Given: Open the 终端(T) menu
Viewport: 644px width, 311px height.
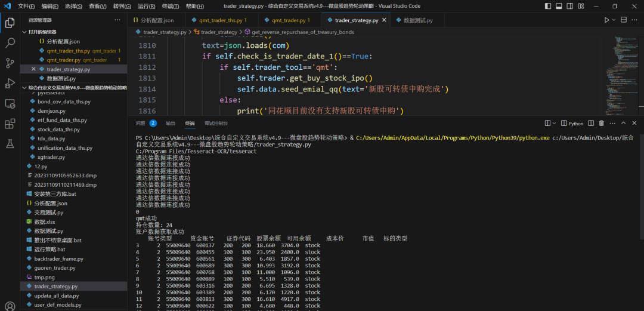Looking at the screenshot, I should pyautogui.click(x=171, y=6).
